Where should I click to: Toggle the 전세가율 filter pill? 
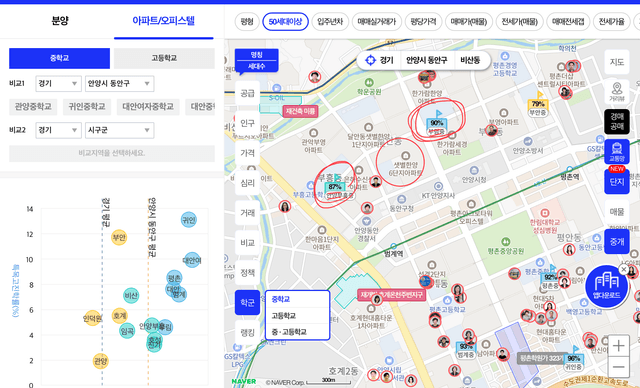pos(611,22)
